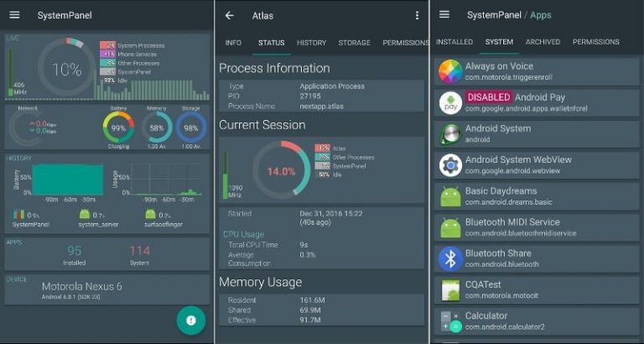Open the Bluetooth Share entry
Screen dimensions: 644x344
click(537, 259)
